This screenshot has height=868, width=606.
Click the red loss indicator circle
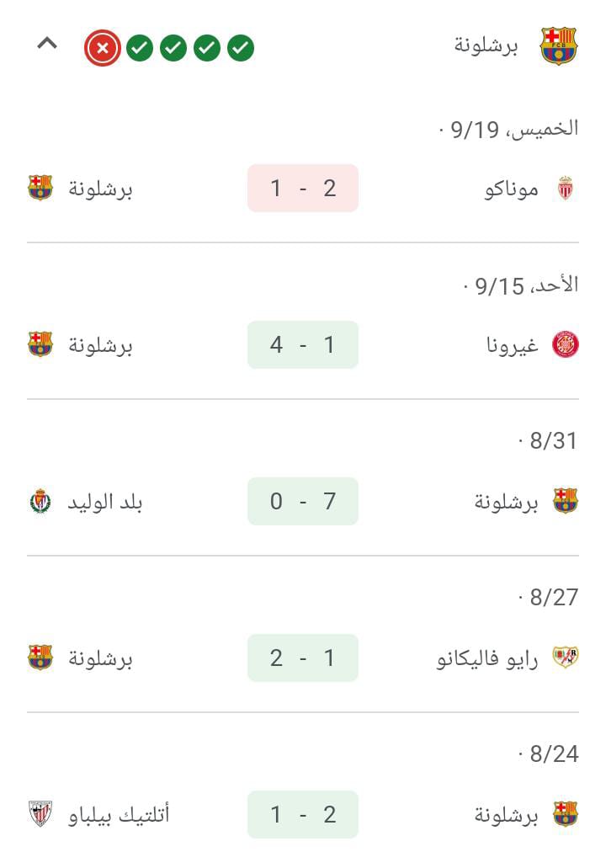click(x=103, y=48)
